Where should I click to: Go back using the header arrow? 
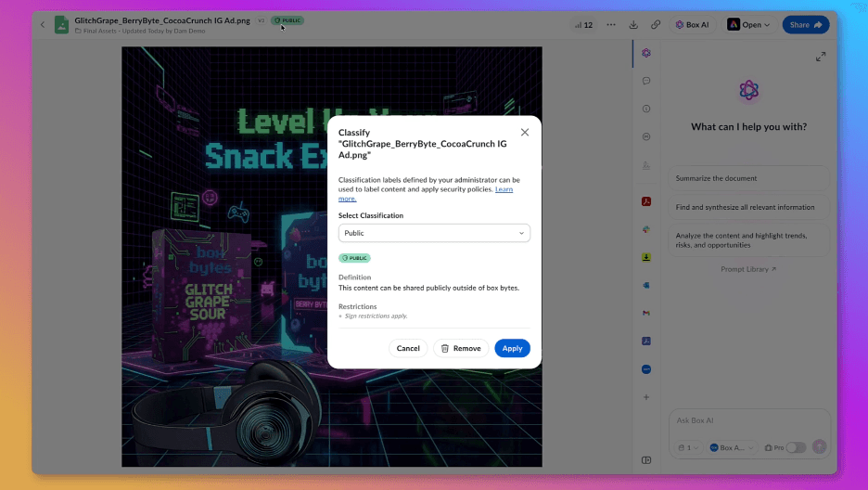coord(43,24)
